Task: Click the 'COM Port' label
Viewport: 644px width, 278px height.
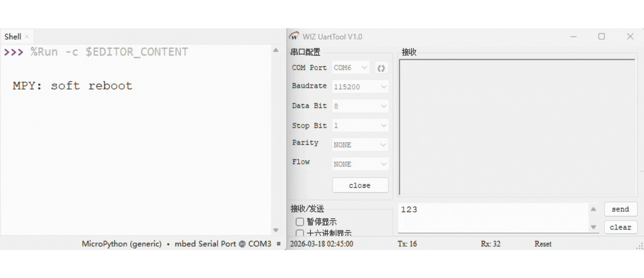Action: (309, 68)
